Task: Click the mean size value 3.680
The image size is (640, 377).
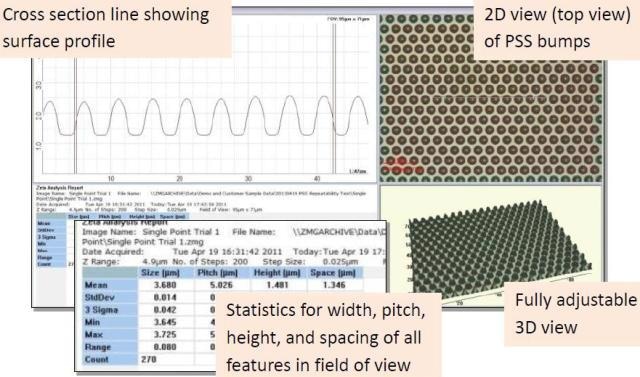Action: (165, 285)
